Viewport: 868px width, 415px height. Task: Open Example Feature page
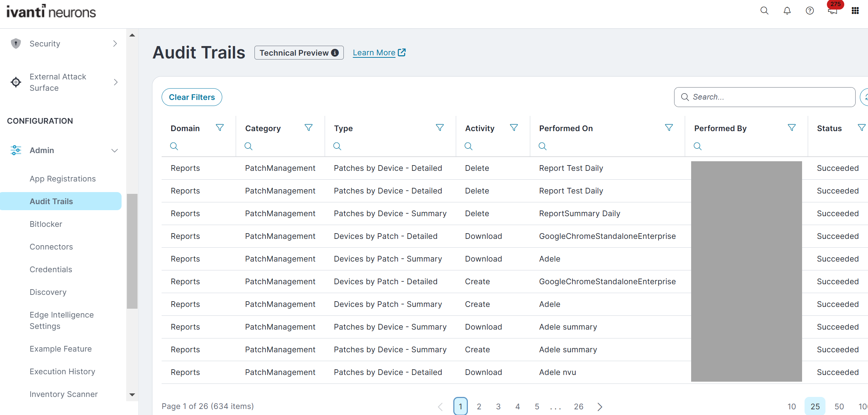point(61,349)
